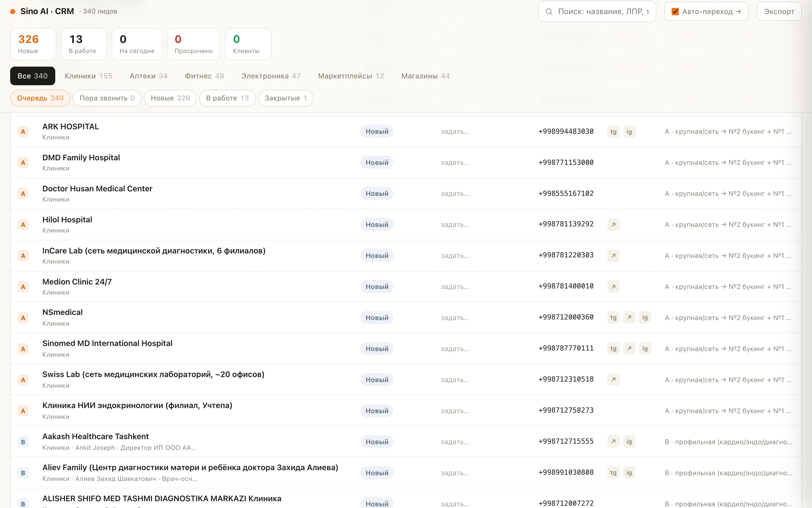
Task: Focus the search field Поиск: название, ЛПР
Action: point(597,11)
